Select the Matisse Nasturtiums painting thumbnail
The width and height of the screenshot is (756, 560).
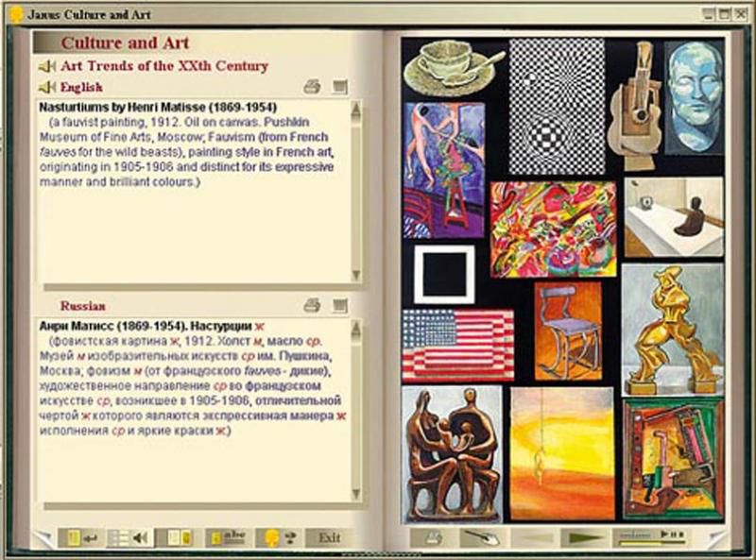pyautogui.click(x=443, y=169)
